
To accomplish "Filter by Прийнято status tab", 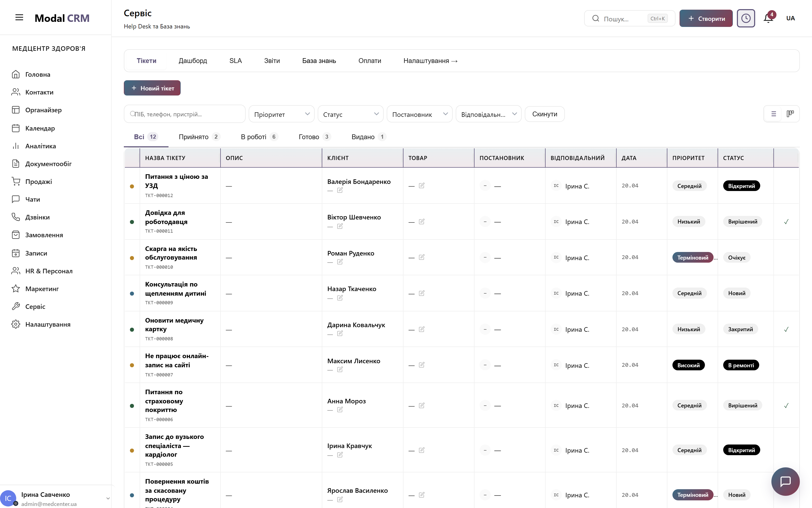I will 199,137.
